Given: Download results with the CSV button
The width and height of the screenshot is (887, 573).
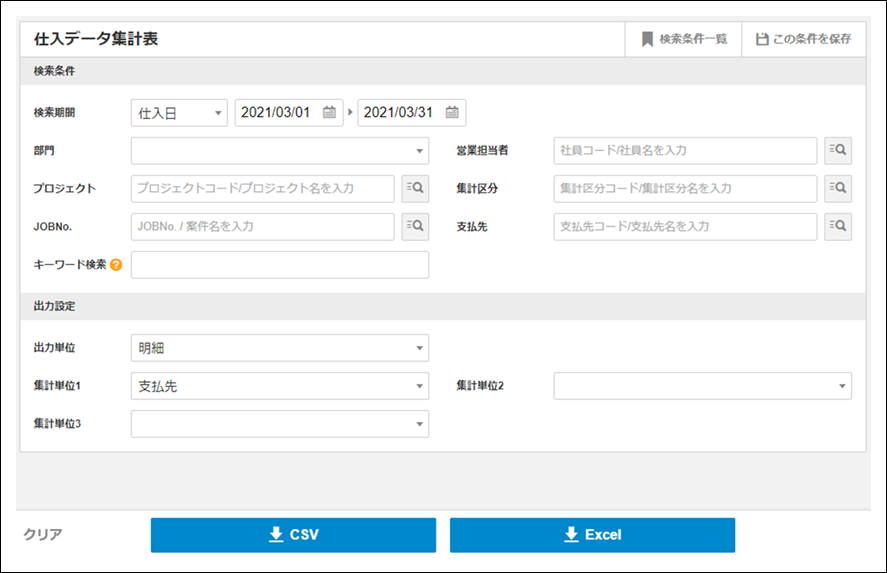Looking at the screenshot, I should tap(293, 535).
